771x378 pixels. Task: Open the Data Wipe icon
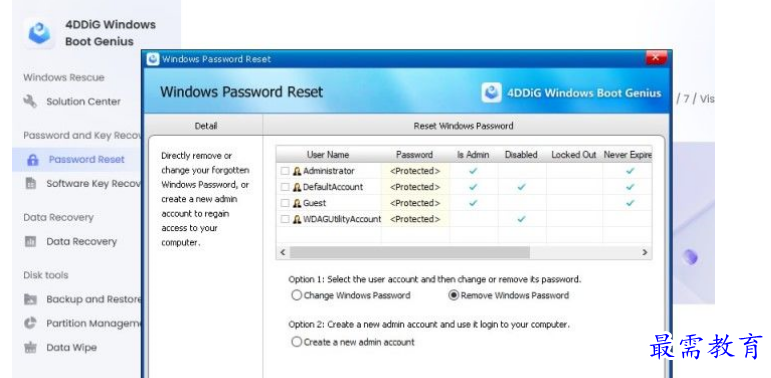pyautogui.click(x=30, y=348)
